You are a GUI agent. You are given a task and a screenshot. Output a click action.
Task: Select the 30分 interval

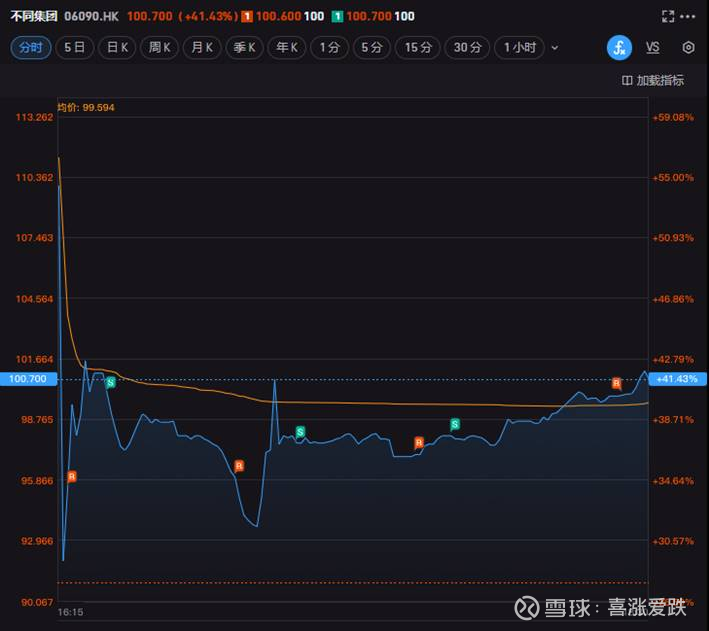pos(467,47)
